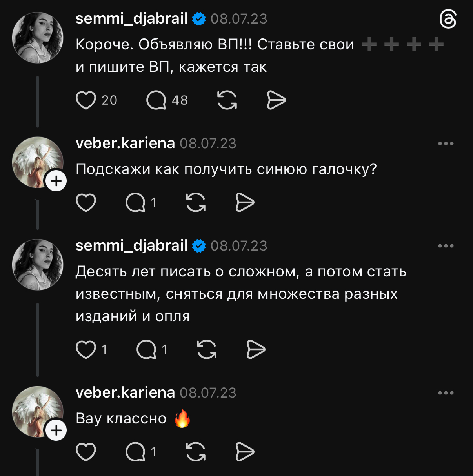
Task: Share the "синюю галочку" comment
Action: point(245,202)
